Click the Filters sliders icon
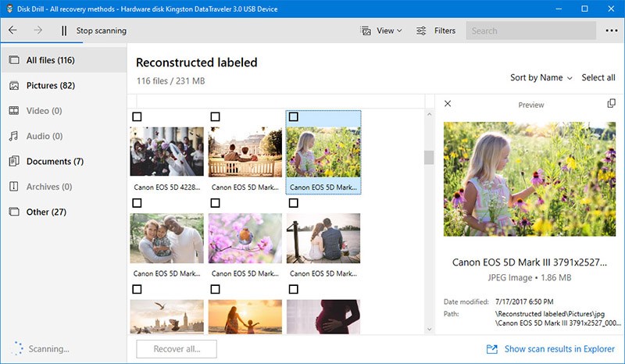 (421, 30)
